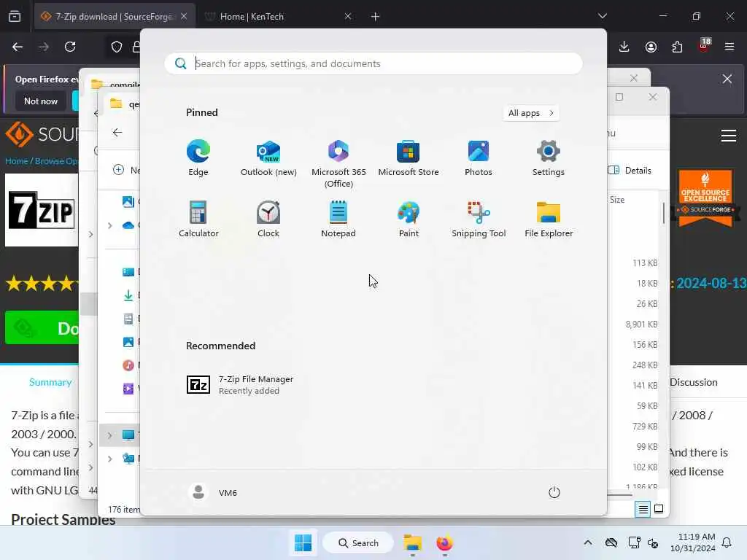Select 7-Zip download SourceForge tab
This screenshot has height=560, width=747.
(x=115, y=16)
